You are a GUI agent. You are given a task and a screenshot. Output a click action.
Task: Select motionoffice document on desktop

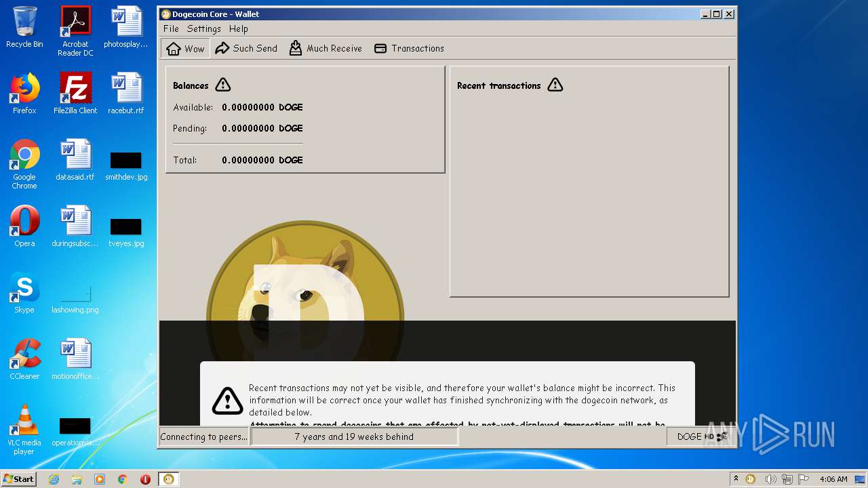[75, 359]
